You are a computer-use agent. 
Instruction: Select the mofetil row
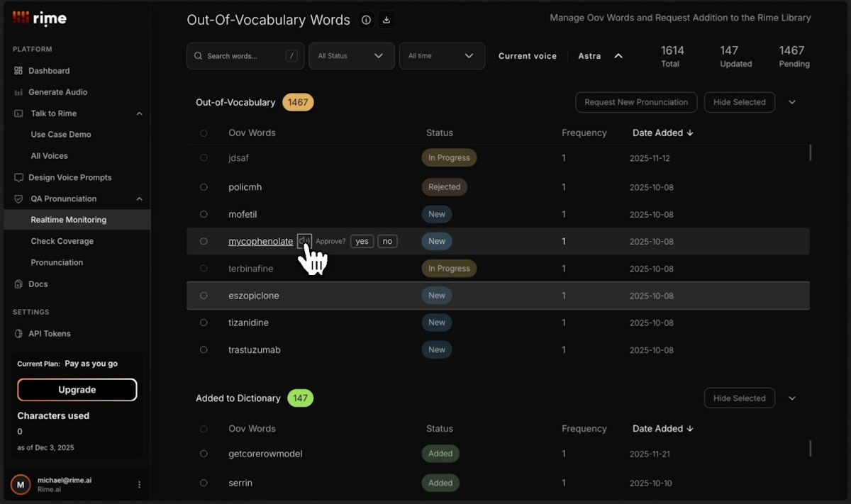coord(204,214)
